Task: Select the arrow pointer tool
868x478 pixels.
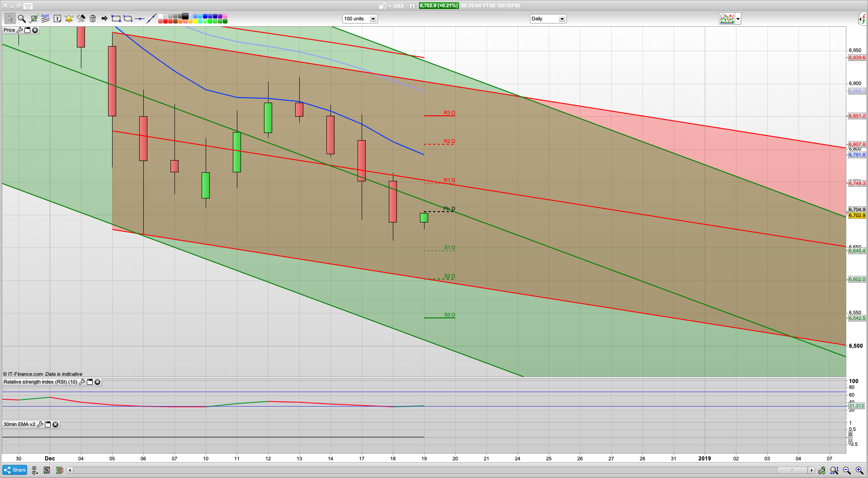Action: point(10,19)
